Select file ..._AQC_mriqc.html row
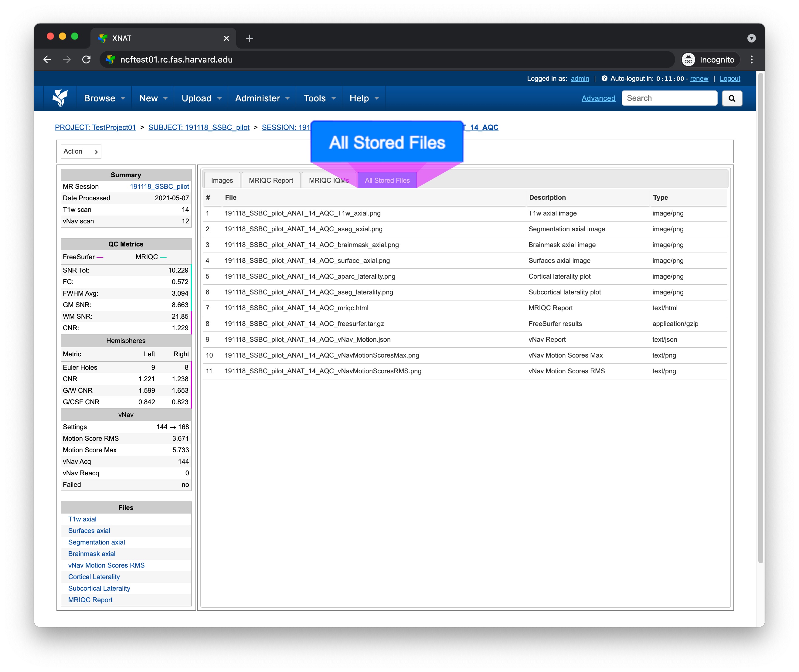Viewport: 799px width, 672px height. pos(465,308)
